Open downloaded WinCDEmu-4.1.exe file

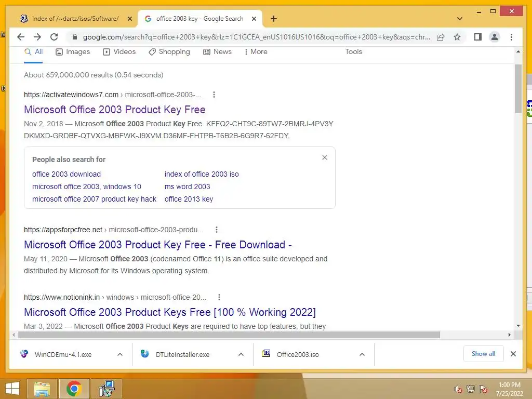coord(63,354)
